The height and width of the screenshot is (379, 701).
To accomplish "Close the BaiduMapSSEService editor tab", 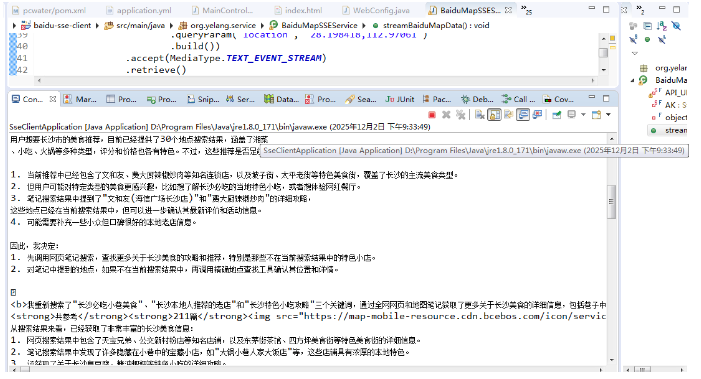I will (508, 10).
